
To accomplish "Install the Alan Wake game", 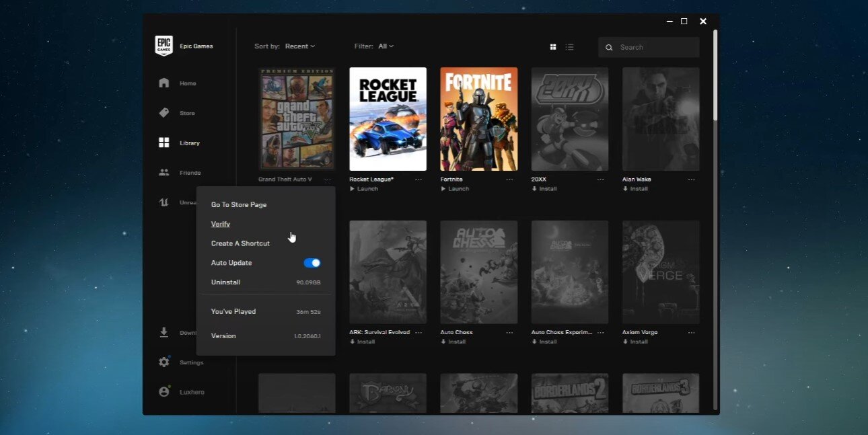I will click(x=636, y=189).
